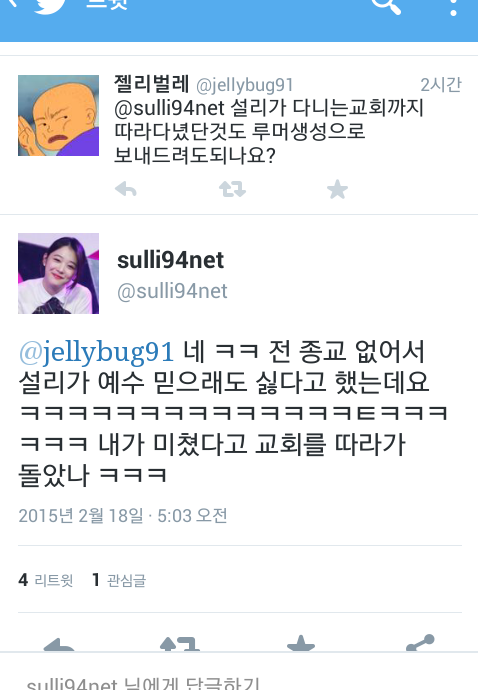The height and width of the screenshot is (690, 478).
Task: Open the @jellybug91 mention link
Action: 96,353
